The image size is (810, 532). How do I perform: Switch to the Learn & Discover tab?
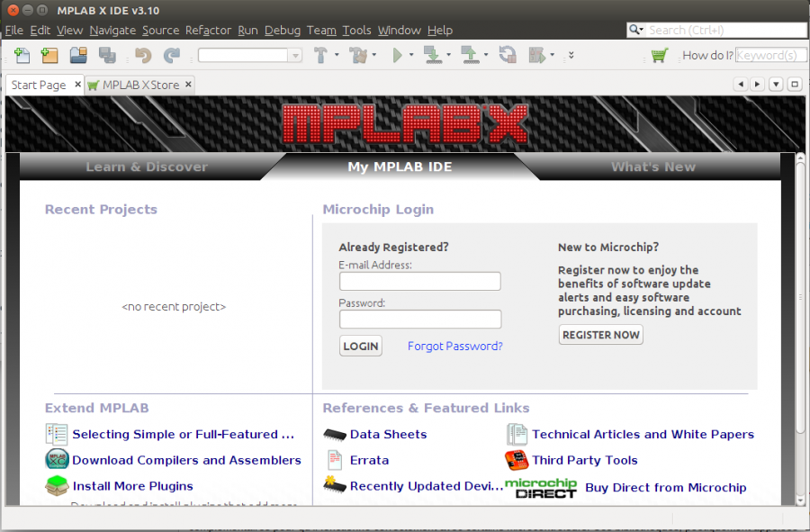pyautogui.click(x=147, y=167)
